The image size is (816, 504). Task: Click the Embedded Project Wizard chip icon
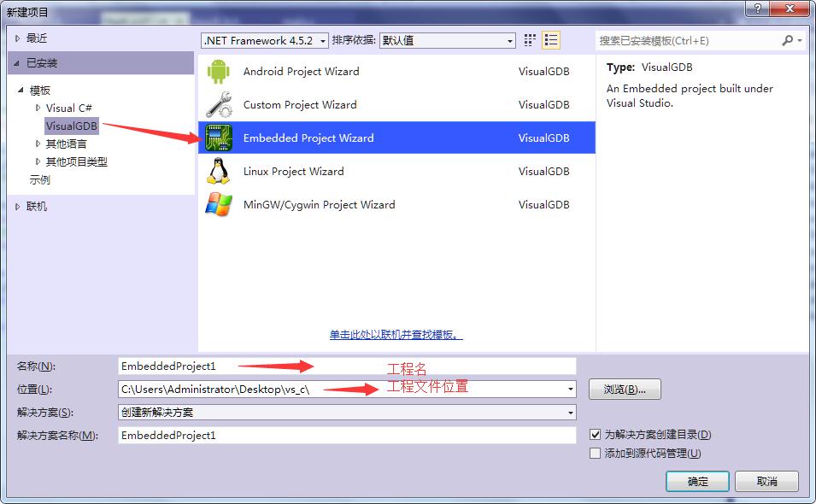[219, 138]
